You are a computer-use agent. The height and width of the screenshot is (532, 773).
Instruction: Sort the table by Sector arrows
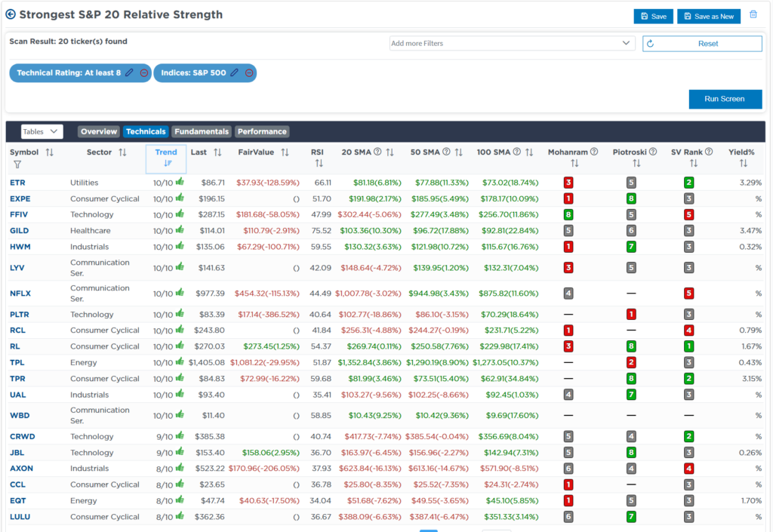tap(122, 152)
